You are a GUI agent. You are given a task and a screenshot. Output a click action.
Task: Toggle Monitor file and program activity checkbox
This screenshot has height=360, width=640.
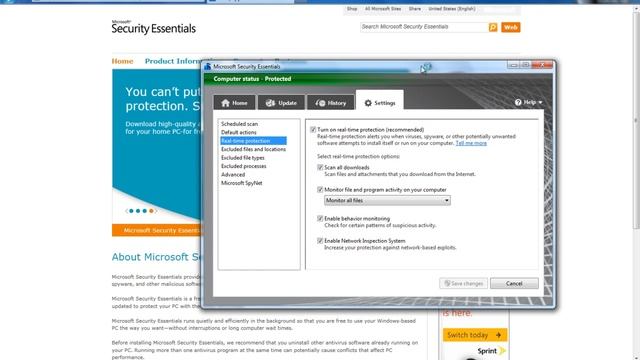(x=320, y=189)
